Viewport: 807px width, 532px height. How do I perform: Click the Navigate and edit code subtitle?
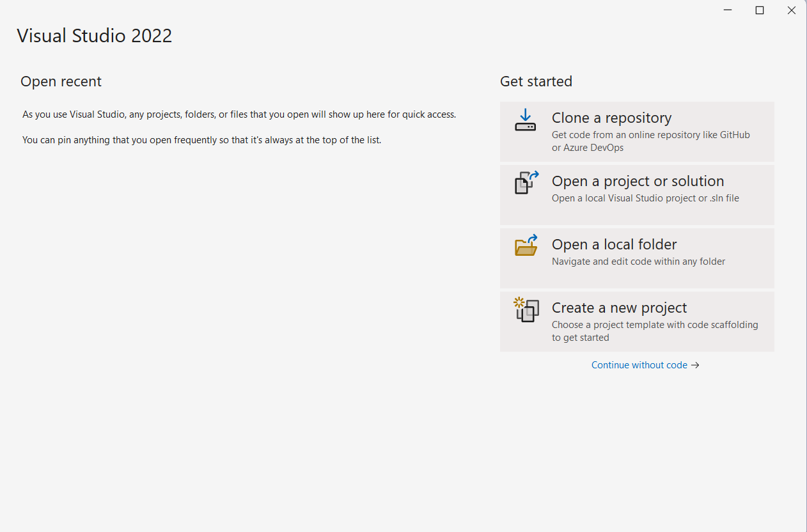click(x=638, y=261)
